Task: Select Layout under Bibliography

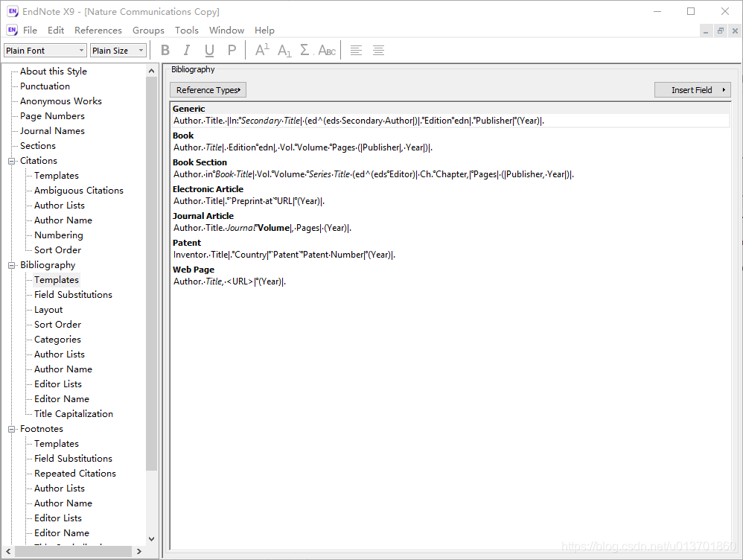Action: click(x=48, y=310)
